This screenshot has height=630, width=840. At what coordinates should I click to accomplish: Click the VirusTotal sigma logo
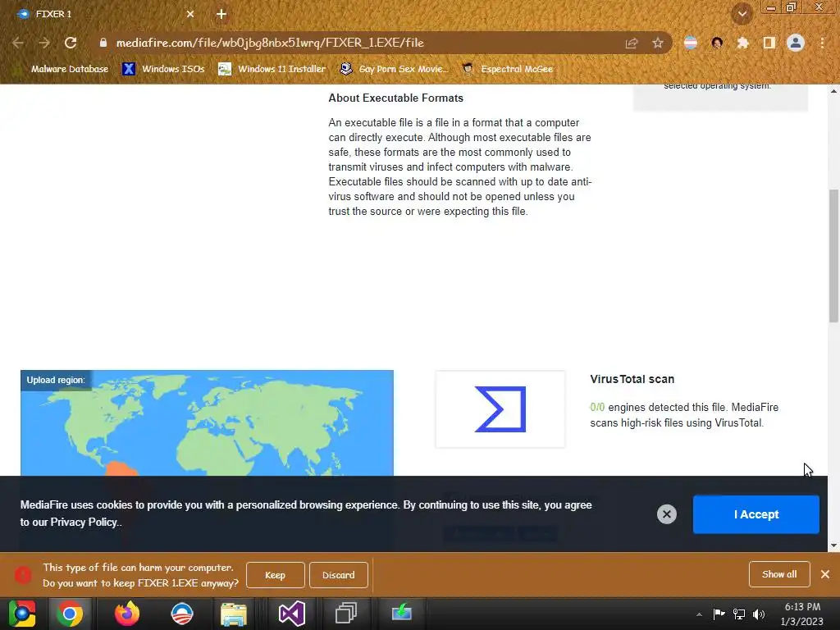point(500,409)
